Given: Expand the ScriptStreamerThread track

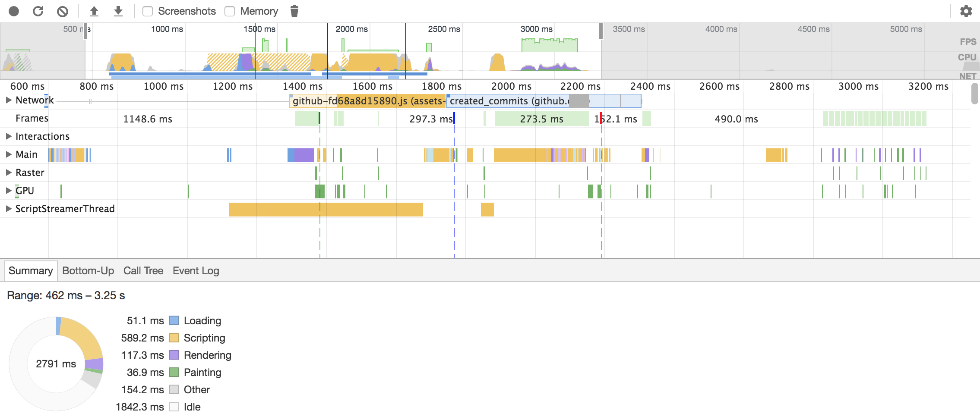Looking at the screenshot, I should tap(8, 209).
